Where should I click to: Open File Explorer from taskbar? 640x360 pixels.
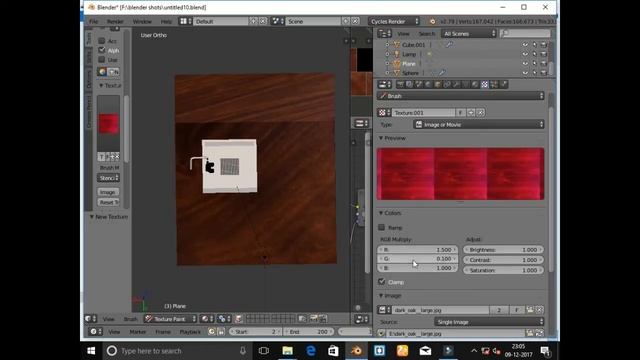pos(287,351)
